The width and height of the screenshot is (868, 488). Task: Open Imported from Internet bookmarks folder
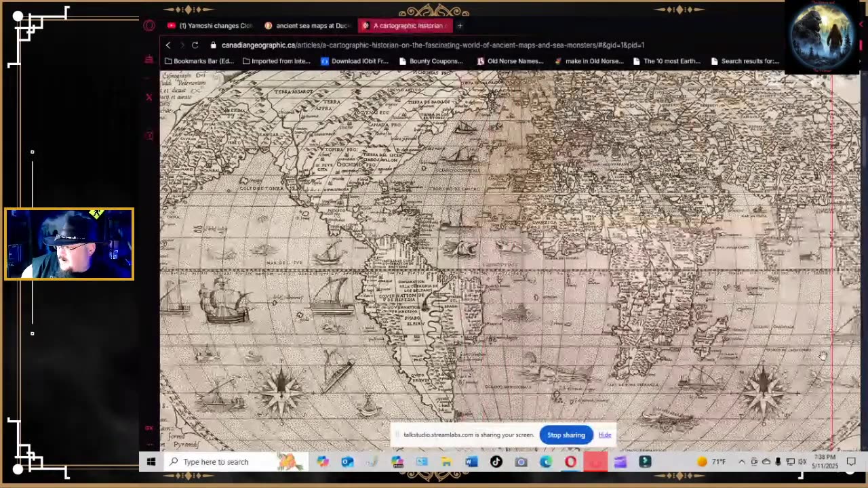point(277,61)
